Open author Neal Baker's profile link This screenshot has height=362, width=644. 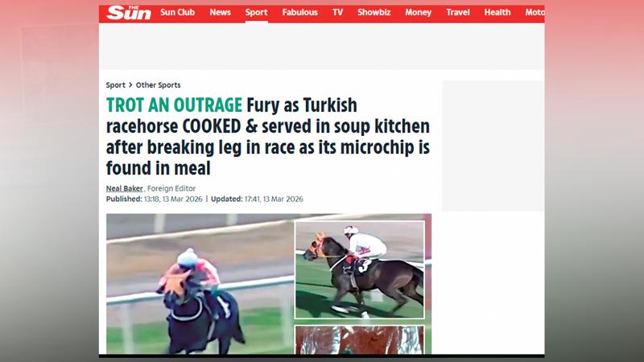[125, 188]
